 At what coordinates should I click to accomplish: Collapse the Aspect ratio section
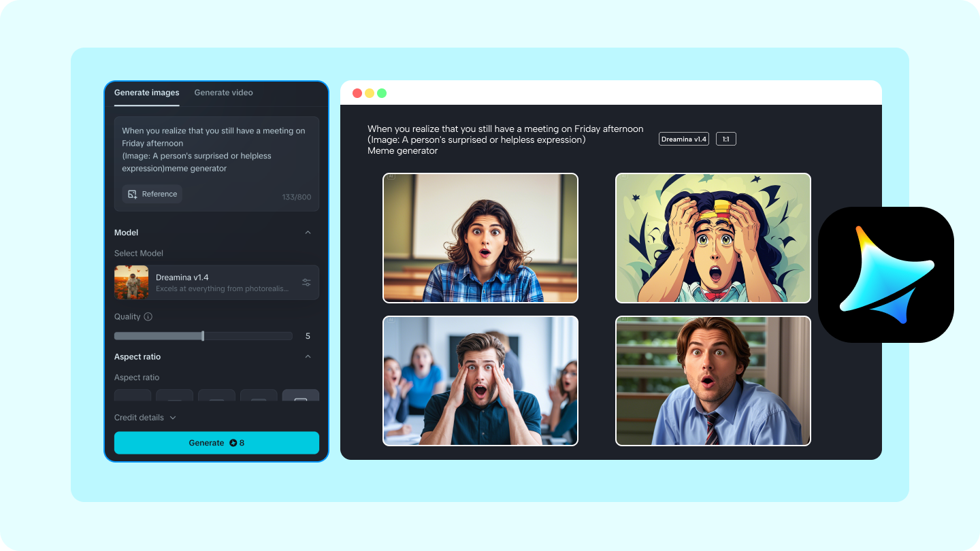click(308, 356)
